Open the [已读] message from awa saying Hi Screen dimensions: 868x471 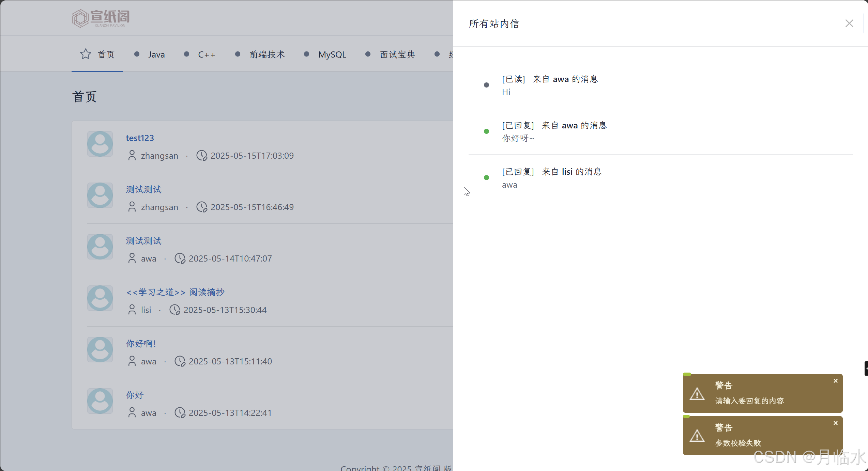click(550, 79)
